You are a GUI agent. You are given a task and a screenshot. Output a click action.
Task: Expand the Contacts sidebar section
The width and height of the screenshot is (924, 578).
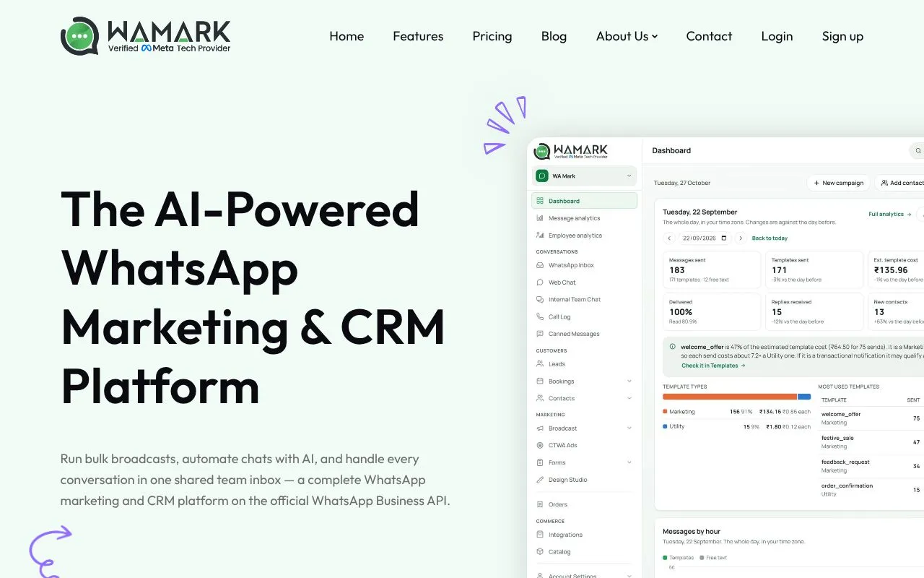point(629,398)
